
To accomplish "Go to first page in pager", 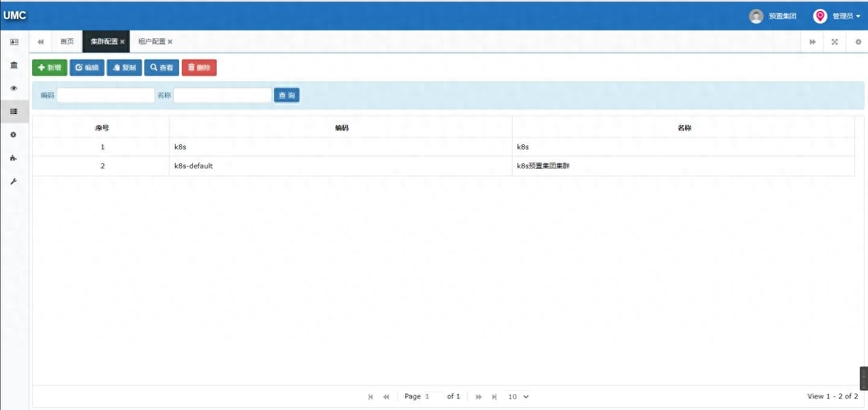I will (370, 396).
